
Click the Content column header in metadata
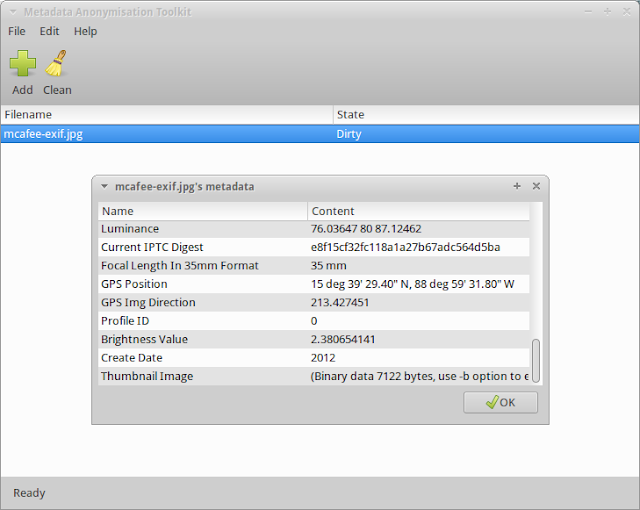pos(418,211)
